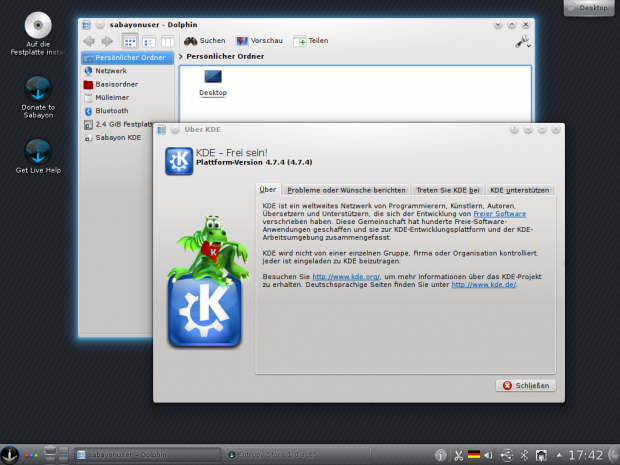The image size is (620, 465).
Task: Click help question mark in Über KDE titlebar
Action: [514, 130]
